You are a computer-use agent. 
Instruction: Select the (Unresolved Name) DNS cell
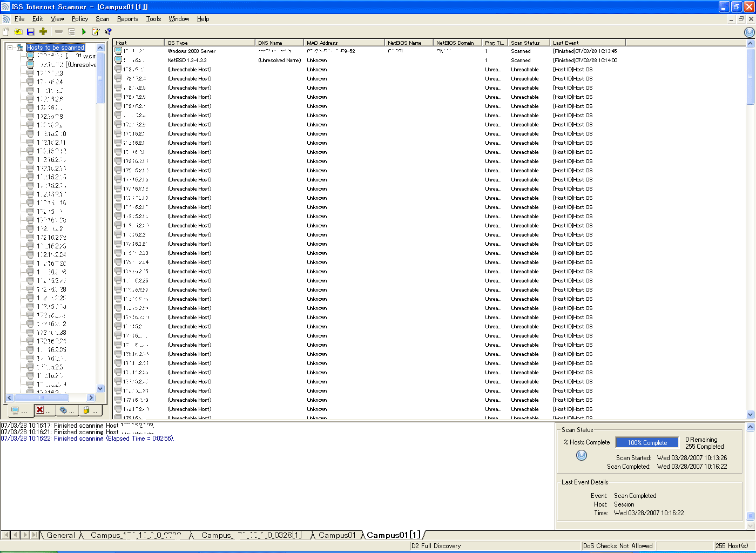[x=279, y=60]
